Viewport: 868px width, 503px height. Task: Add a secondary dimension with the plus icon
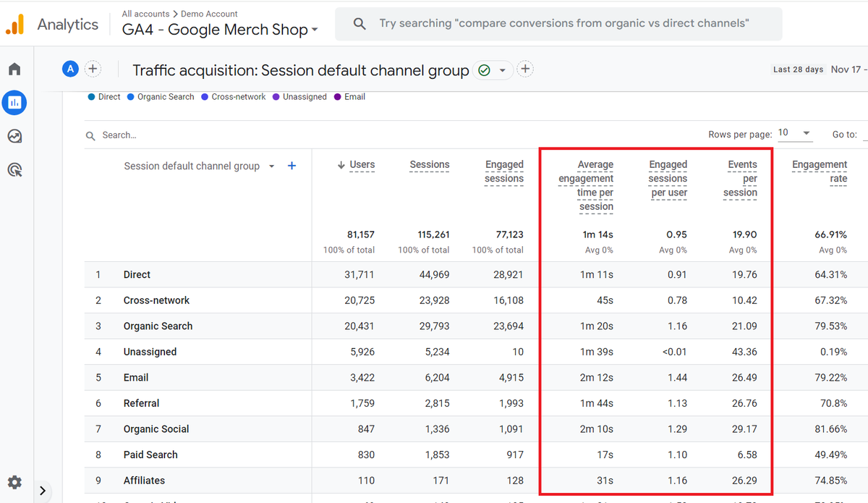[292, 166]
